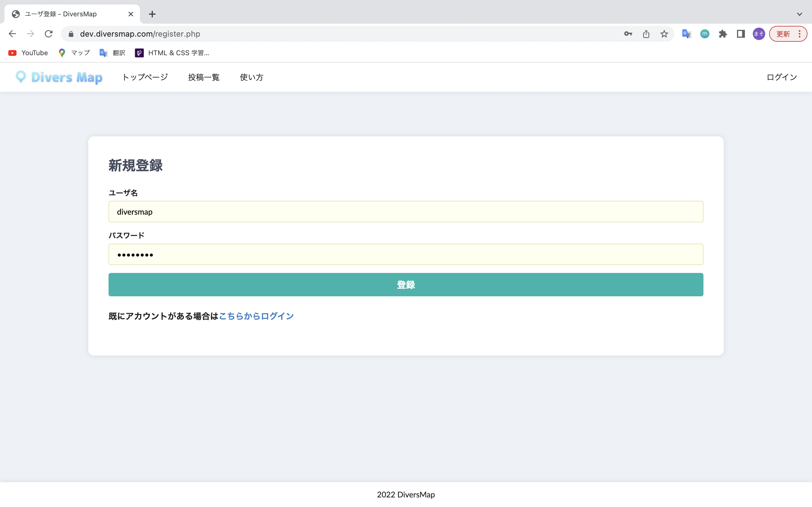Open the 使い方 navigation link
This screenshot has height=507, width=812.
[x=251, y=77]
